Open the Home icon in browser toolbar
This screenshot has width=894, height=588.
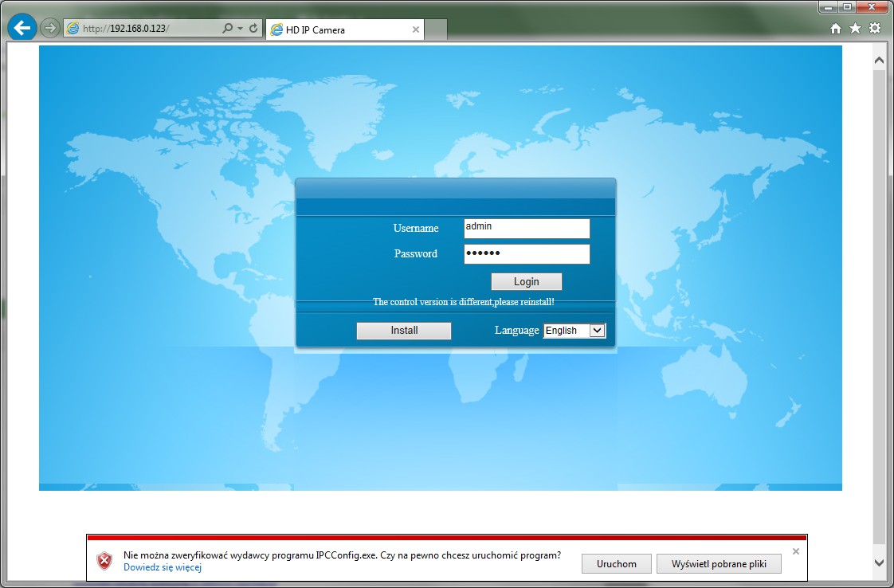pyautogui.click(x=835, y=29)
